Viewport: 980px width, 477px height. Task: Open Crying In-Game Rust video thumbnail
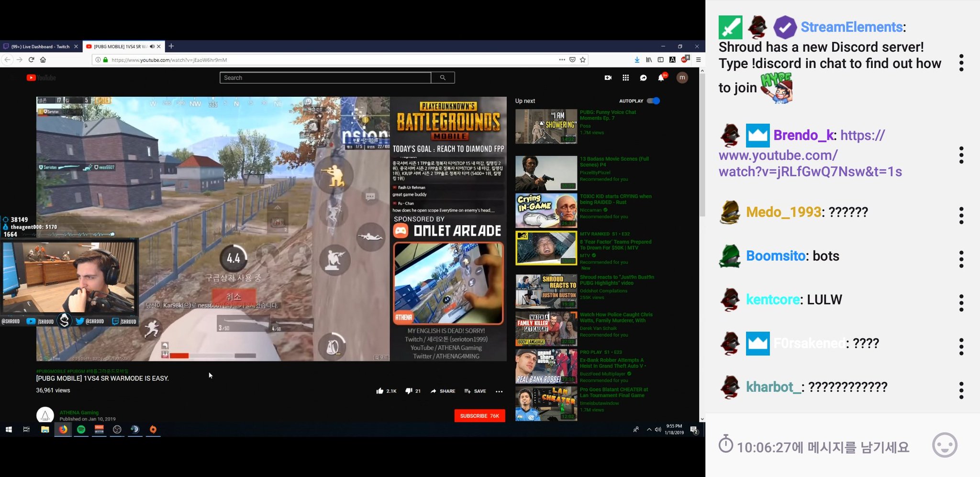(x=546, y=210)
